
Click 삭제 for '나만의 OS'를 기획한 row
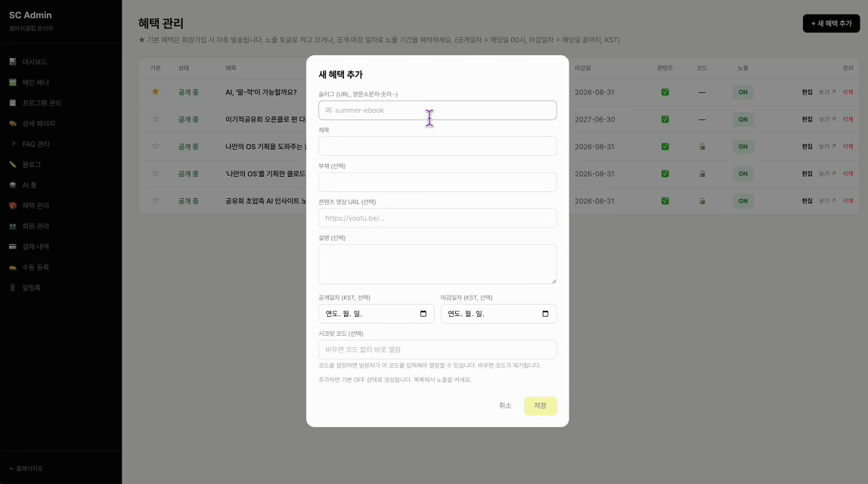click(848, 174)
